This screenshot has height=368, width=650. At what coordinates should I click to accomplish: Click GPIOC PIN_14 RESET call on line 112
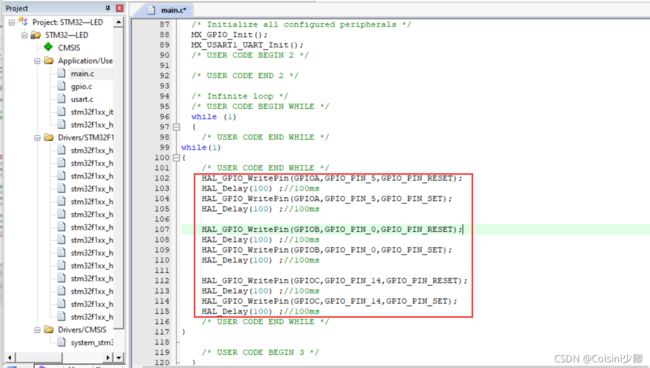[x=335, y=281]
